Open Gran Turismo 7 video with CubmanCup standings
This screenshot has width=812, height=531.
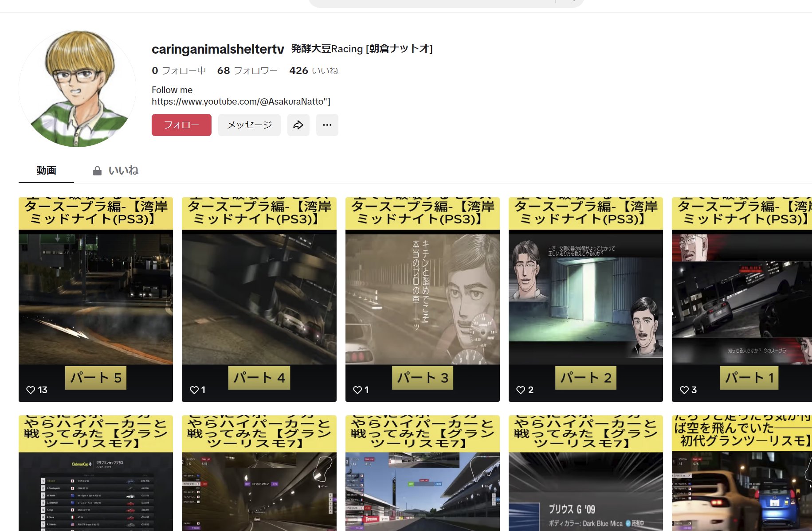pyautogui.click(x=96, y=473)
